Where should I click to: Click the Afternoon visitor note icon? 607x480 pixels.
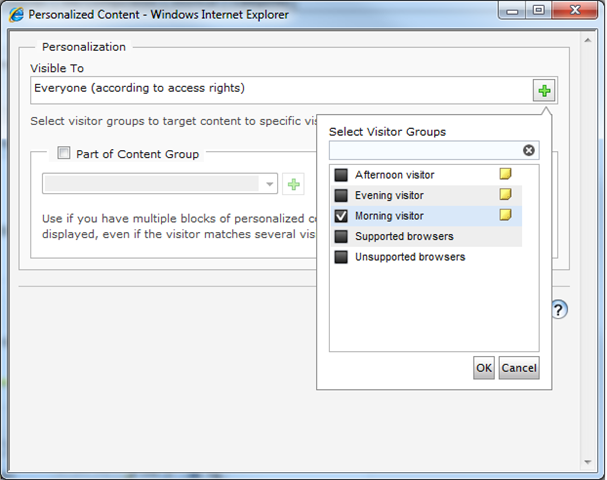coord(506,175)
